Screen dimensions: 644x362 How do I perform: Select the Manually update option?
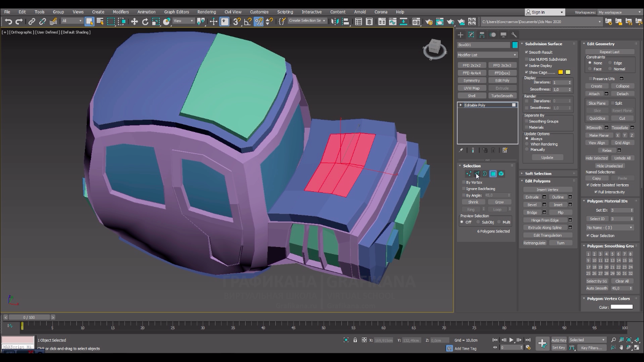[527, 149]
